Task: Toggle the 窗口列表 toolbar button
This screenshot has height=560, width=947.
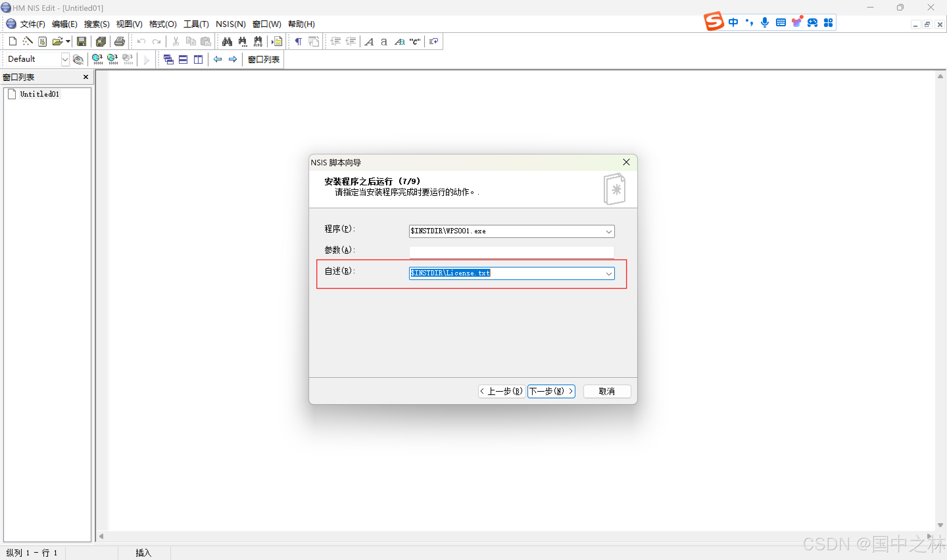Action: click(263, 59)
